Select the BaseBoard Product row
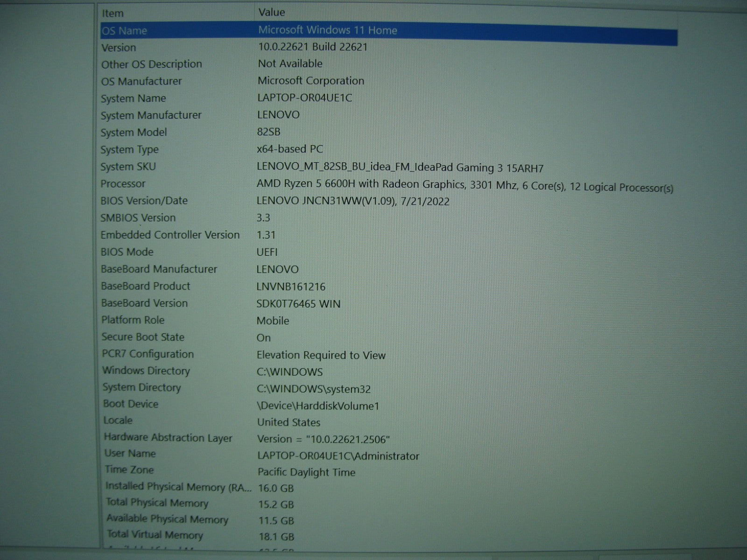Image resolution: width=747 pixels, height=560 pixels. tap(146, 286)
